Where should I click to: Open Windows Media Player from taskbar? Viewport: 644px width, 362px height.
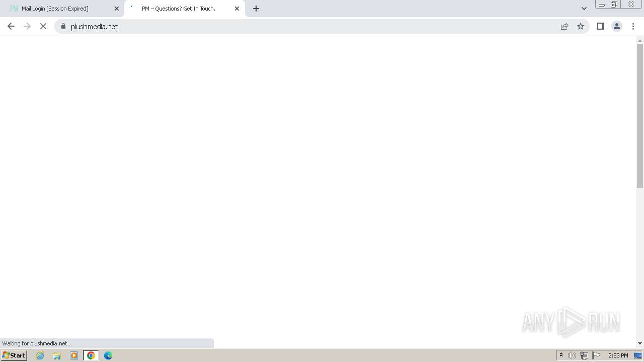pyautogui.click(x=74, y=355)
